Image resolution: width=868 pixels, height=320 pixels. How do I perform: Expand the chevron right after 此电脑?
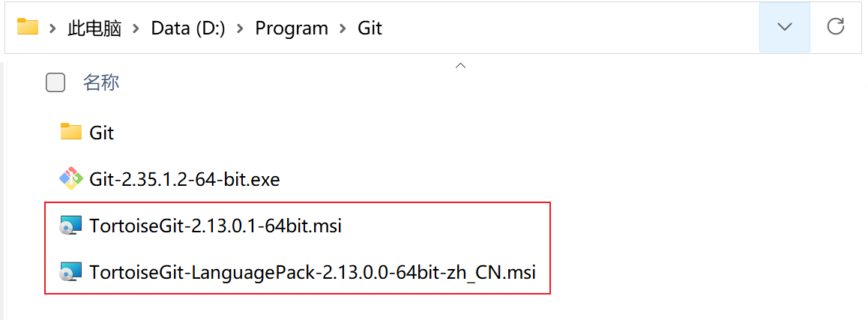pos(136,28)
